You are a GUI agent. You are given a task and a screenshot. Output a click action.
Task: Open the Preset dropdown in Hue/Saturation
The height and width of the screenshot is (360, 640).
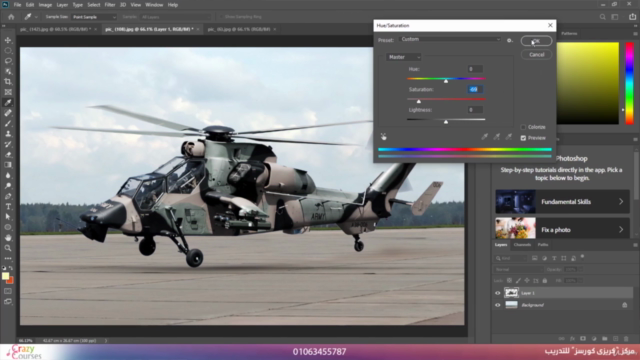tap(450, 40)
